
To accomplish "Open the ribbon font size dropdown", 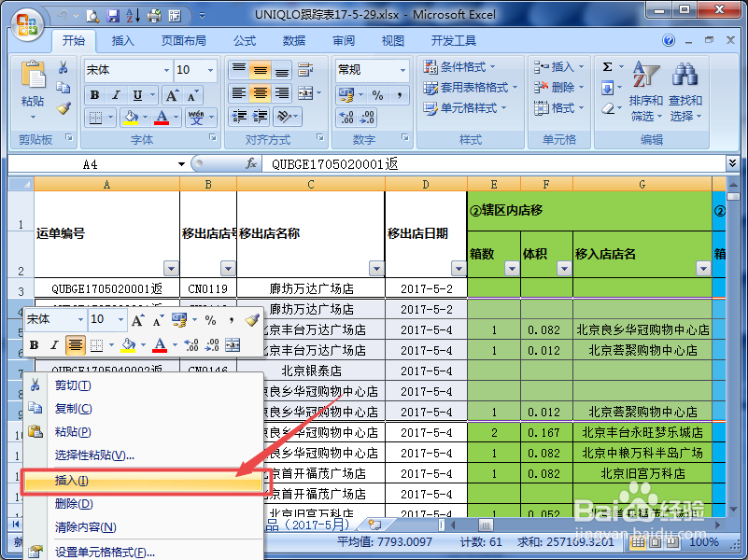I will (210, 71).
